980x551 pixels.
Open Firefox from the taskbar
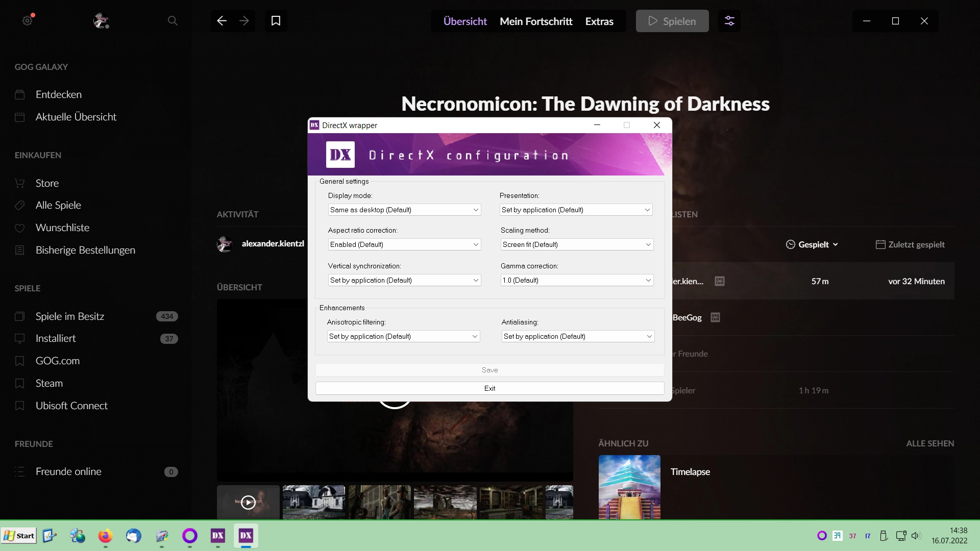[x=105, y=536]
